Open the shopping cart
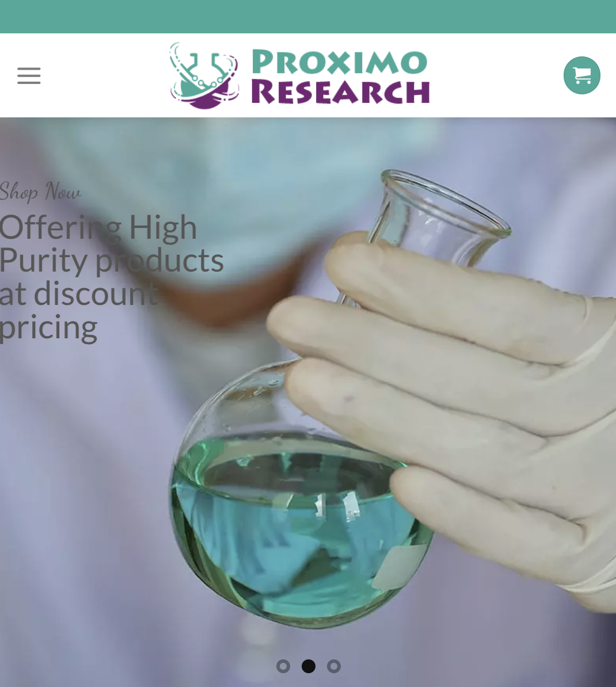The width and height of the screenshot is (616, 687). click(582, 75)
